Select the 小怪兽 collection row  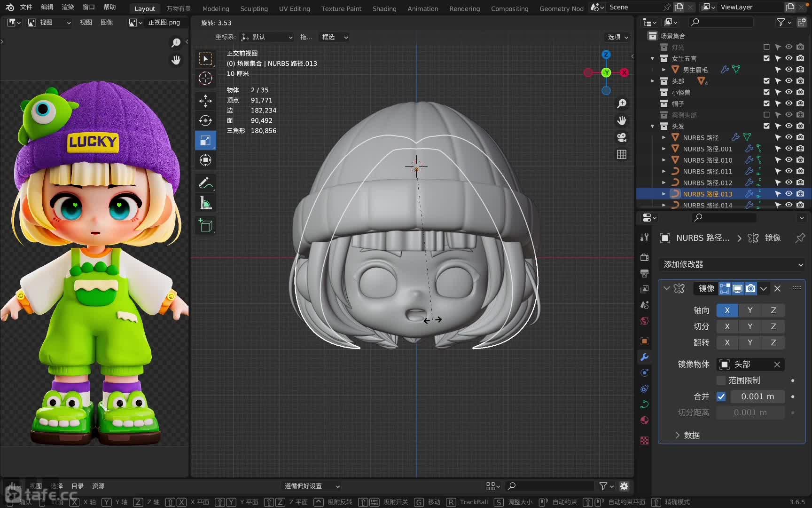(680, 92)
